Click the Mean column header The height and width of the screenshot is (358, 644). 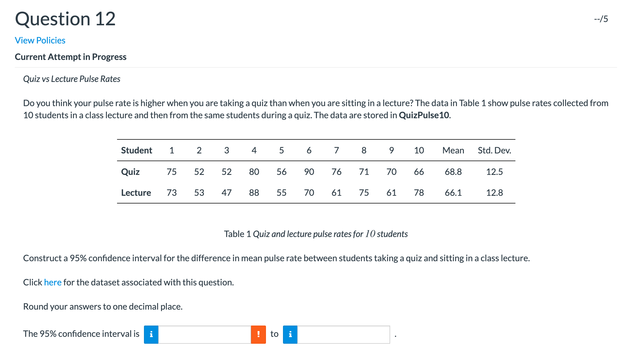(x=453, y=150)
